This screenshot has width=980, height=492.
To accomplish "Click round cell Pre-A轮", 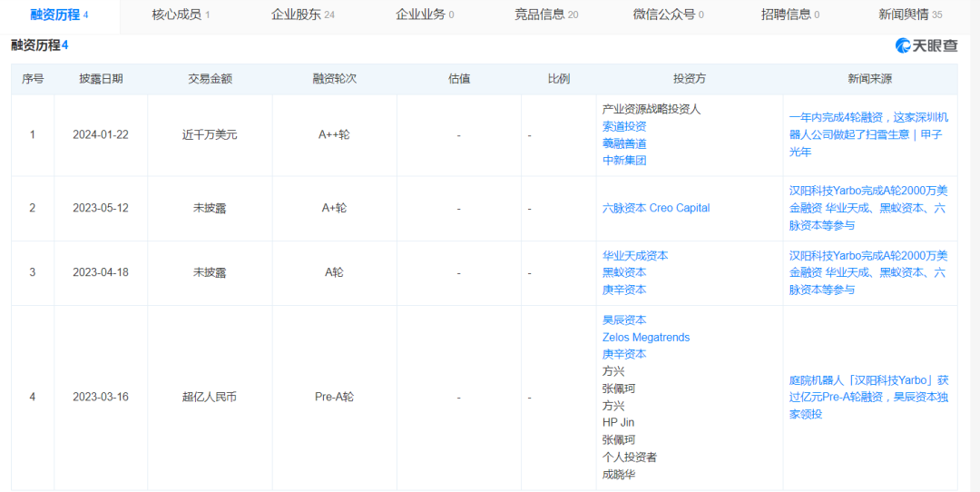I will 334,397.
